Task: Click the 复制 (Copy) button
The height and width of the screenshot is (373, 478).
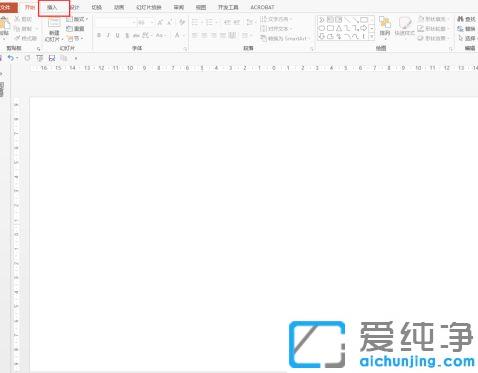Action: tap(23, 29)
